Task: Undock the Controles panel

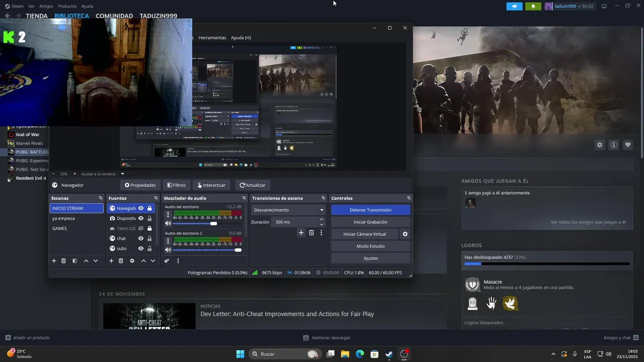Action: point(409,198)
